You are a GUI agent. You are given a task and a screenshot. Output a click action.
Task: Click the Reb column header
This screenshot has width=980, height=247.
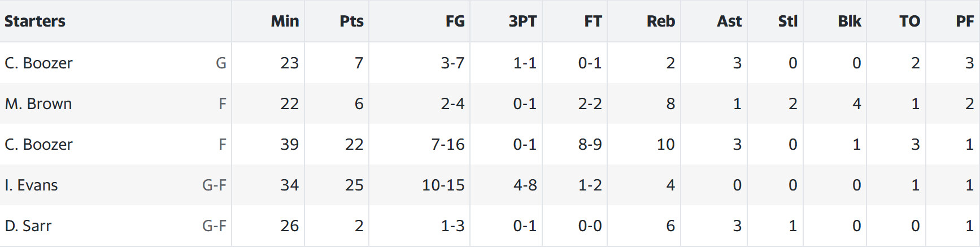tap(661, 21)
